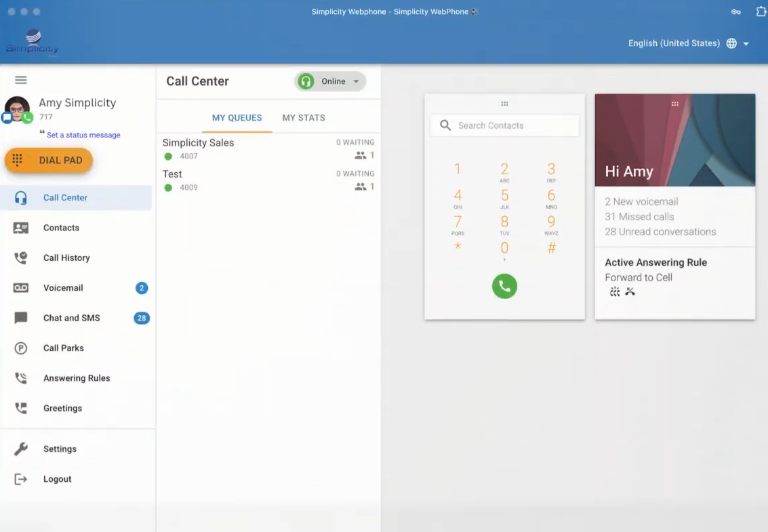Screen dimensions: 768x532
Task: Open Answering Rules in the sidebar
Action: coord(76,378)
